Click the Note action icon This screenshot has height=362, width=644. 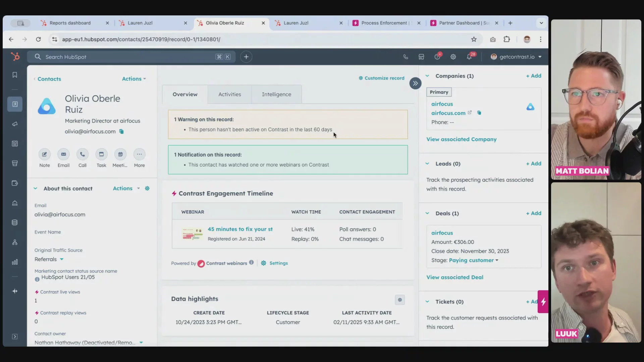click(x=44, y=155)
